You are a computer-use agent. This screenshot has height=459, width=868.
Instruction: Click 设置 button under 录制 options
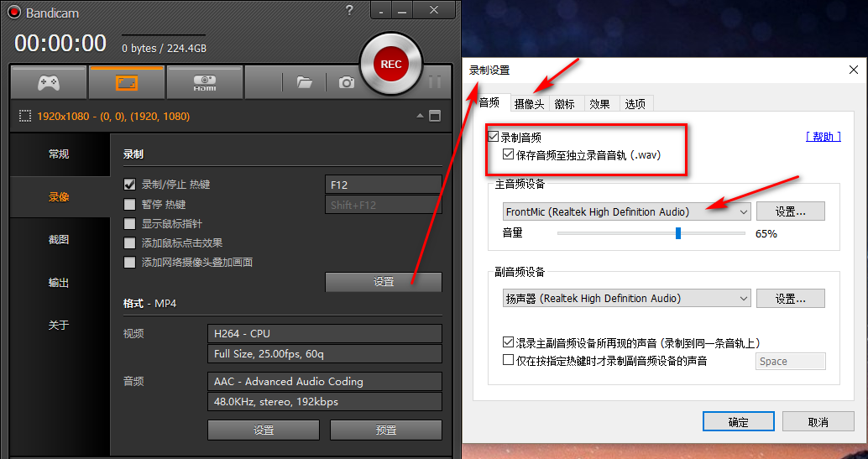click(x=384, y=282)
